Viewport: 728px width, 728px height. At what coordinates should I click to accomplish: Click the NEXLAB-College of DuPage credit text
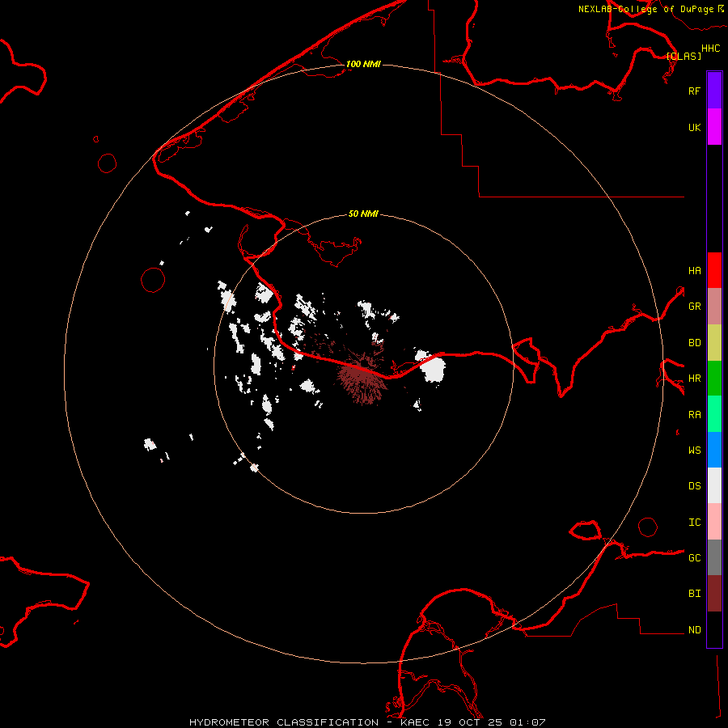coord(650,9)
